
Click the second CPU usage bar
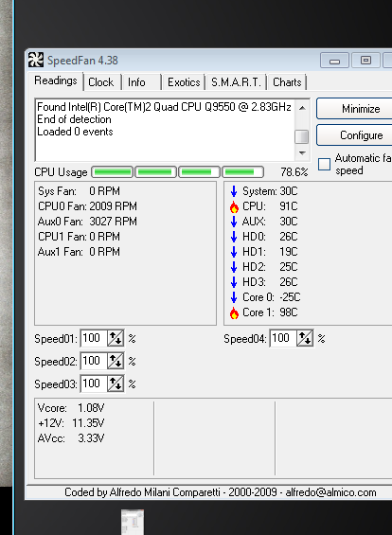pos(156,172)
